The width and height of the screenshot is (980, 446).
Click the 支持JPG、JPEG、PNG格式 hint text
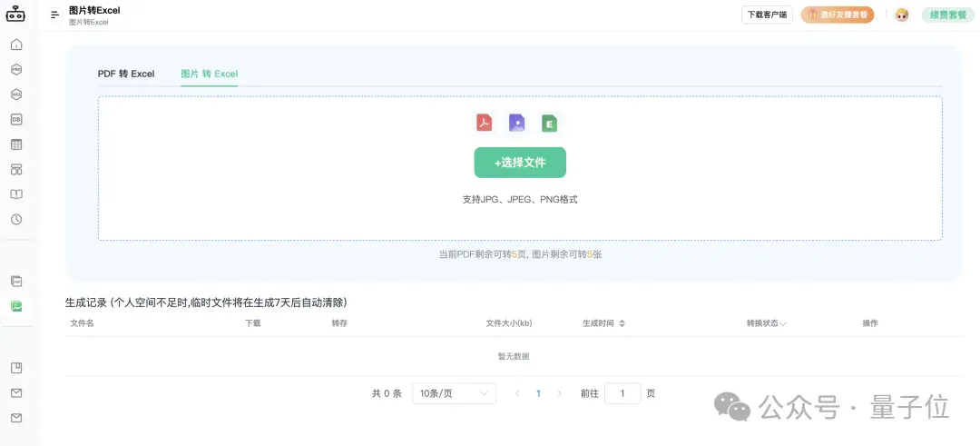click(520, 200)
